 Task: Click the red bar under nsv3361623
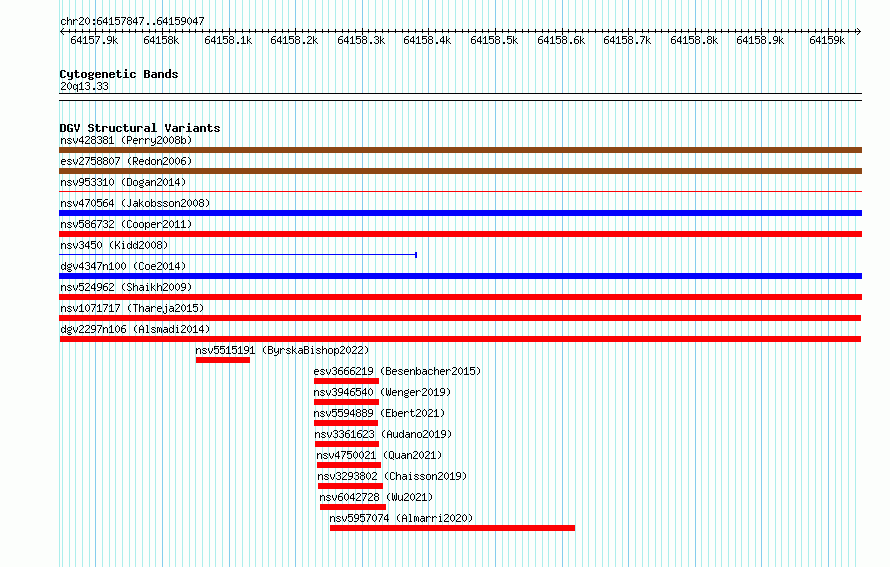point(347,444)
